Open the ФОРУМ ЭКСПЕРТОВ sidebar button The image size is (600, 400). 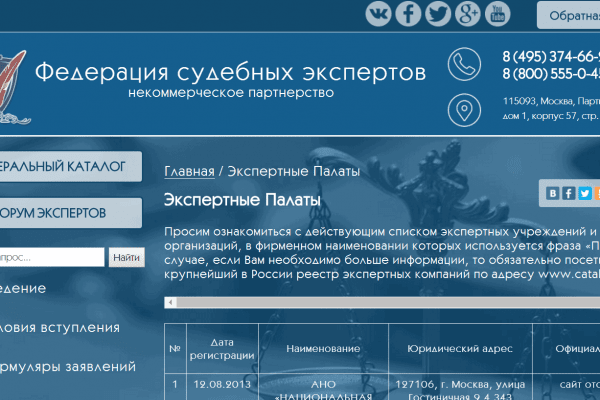pos(71,213)
